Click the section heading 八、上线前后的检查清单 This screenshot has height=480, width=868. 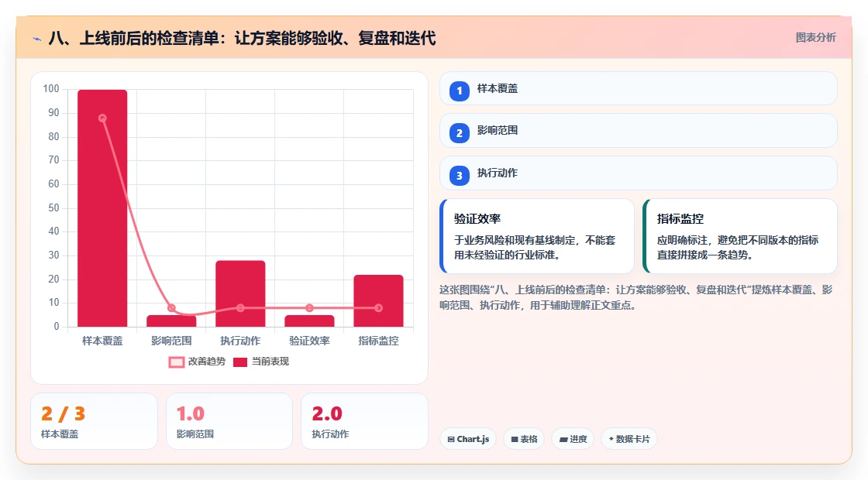242,38
